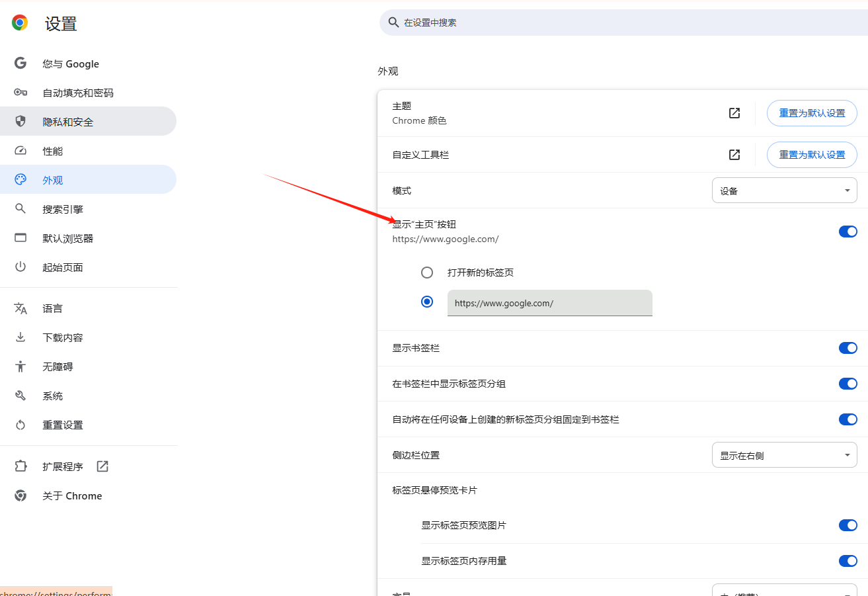Click the Chrome logo beside 设置
Screen dimensions: 868x596
point(20,23)
